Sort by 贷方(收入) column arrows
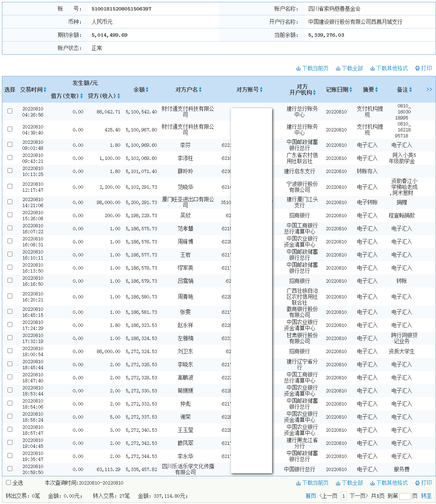This screenshot has height=504, width=436. click(x=119, y=96)
